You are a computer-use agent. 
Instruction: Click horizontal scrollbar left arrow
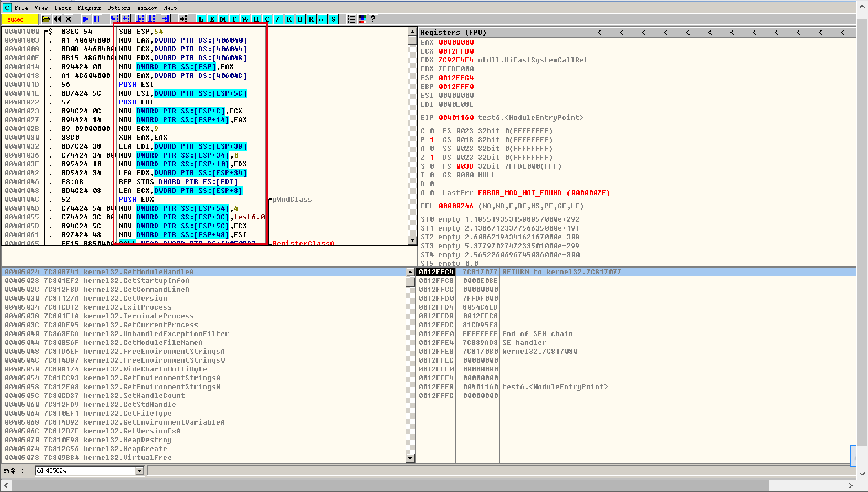pyautogui.click(x=6, y=485)
